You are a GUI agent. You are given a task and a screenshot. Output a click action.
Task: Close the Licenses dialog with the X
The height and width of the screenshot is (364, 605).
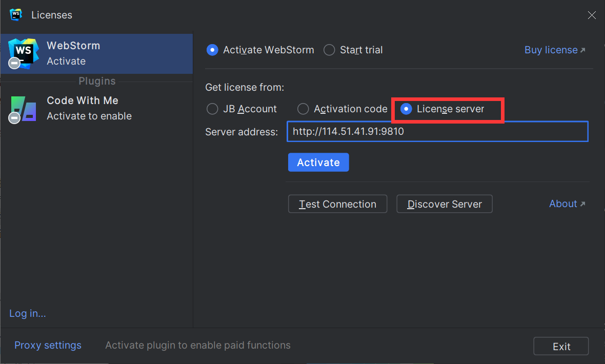[592, 15]
